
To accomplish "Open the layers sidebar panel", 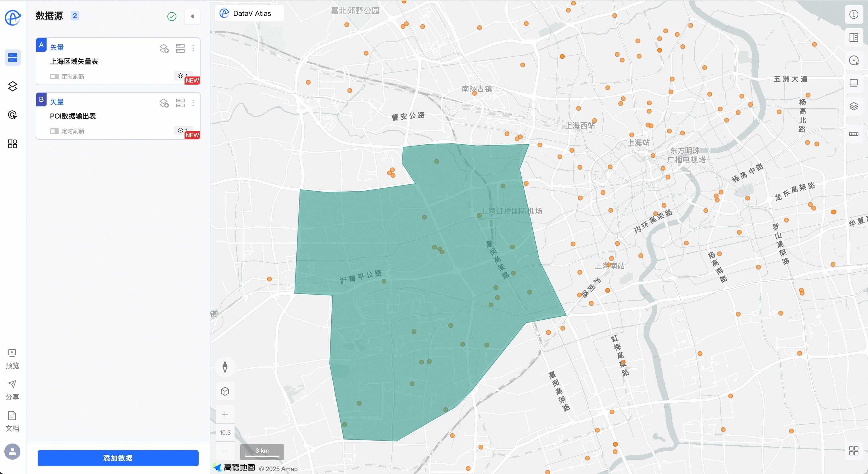I will pos(12,86).
